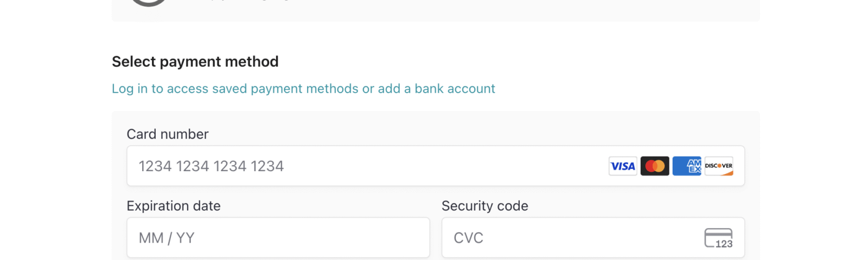Click the Mastercard logo
868x260 pixels.
(655, 166)
